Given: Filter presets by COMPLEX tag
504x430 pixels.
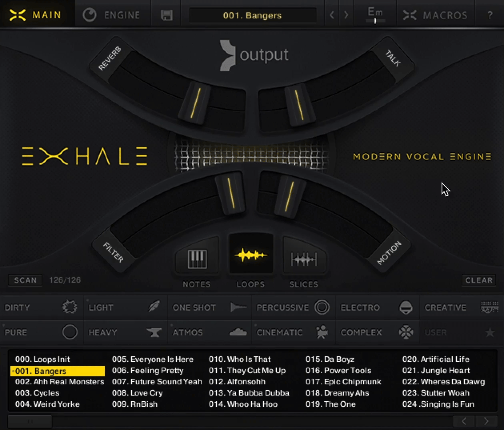Looking at the screenshot, I should click(378, 332).
